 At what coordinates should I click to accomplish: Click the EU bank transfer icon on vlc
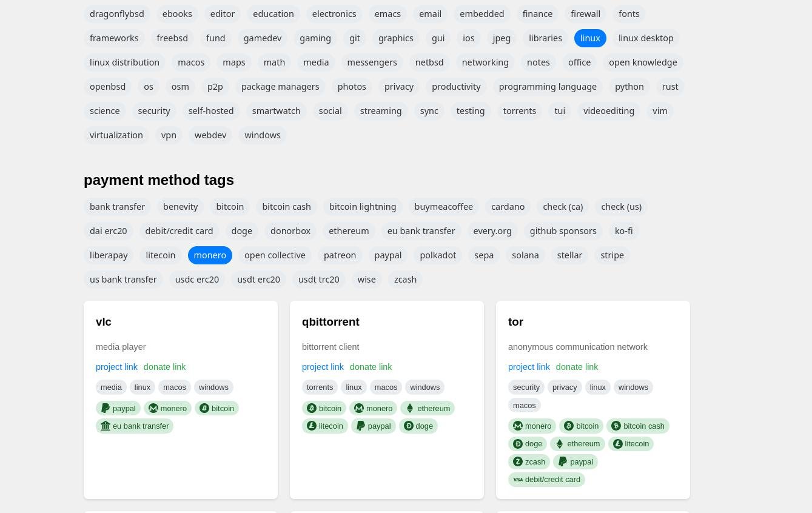click(106, 426)
